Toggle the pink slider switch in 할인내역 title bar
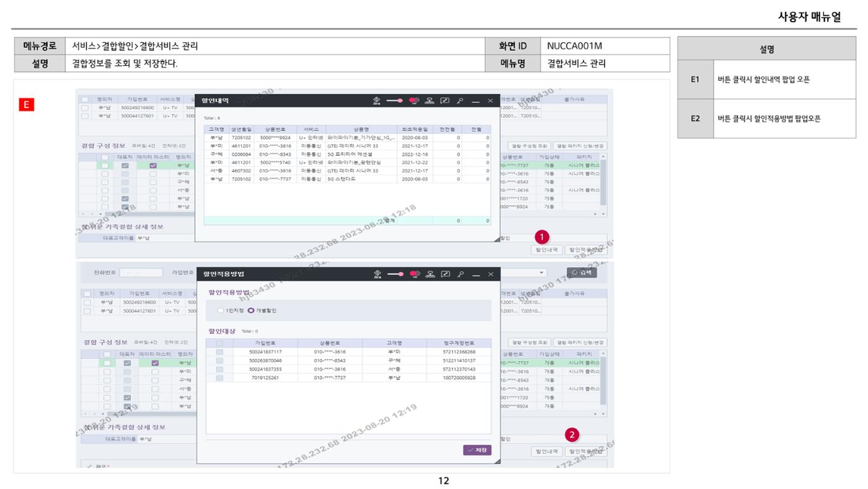 396,101
